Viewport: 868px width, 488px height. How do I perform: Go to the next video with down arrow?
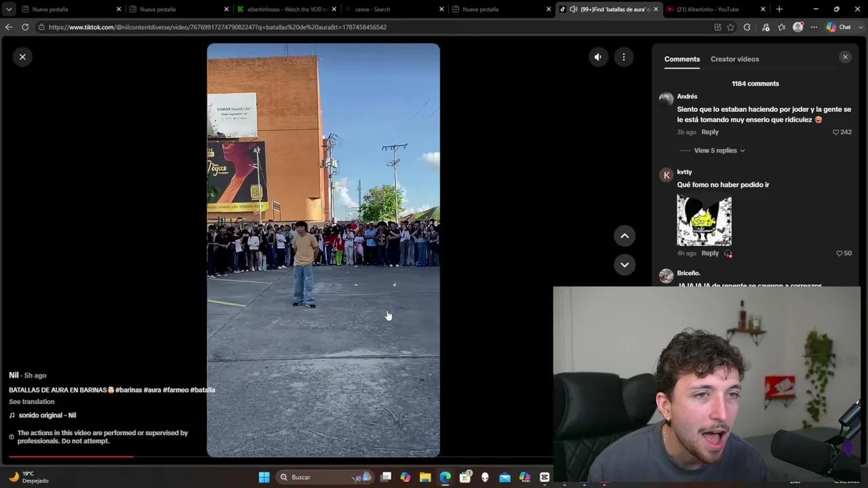tap(625, 264)
